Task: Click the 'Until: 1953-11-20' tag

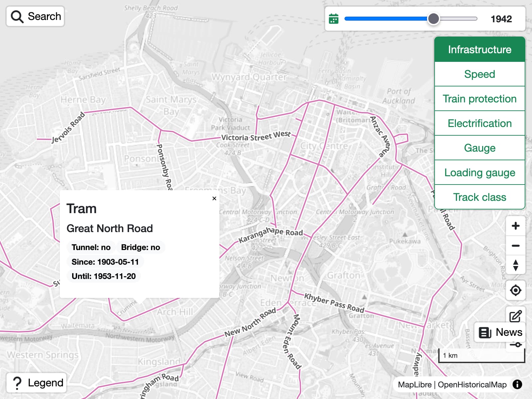Action: click(104, 276)
